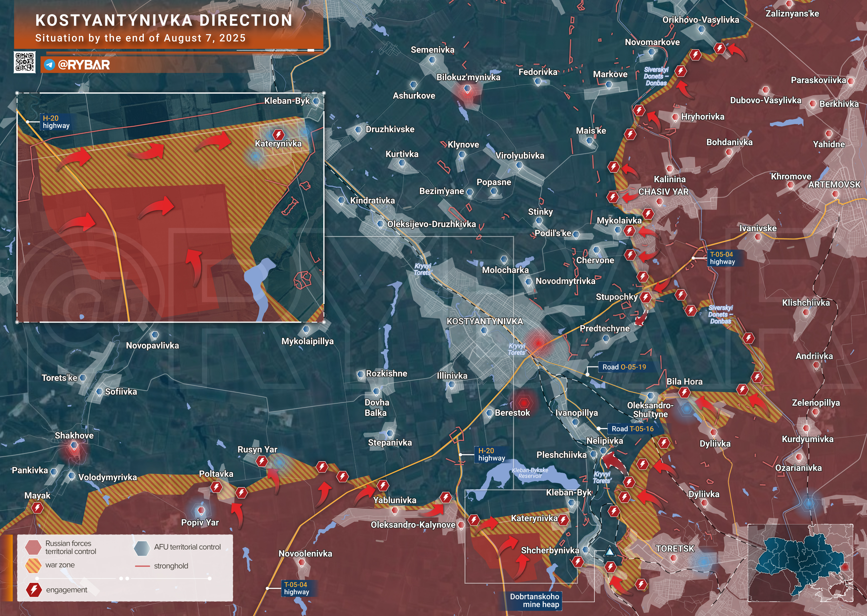Click the engagement marker at Stupochky
The image size is (867, 616).
pyautogui.click(x=645, y=297)
